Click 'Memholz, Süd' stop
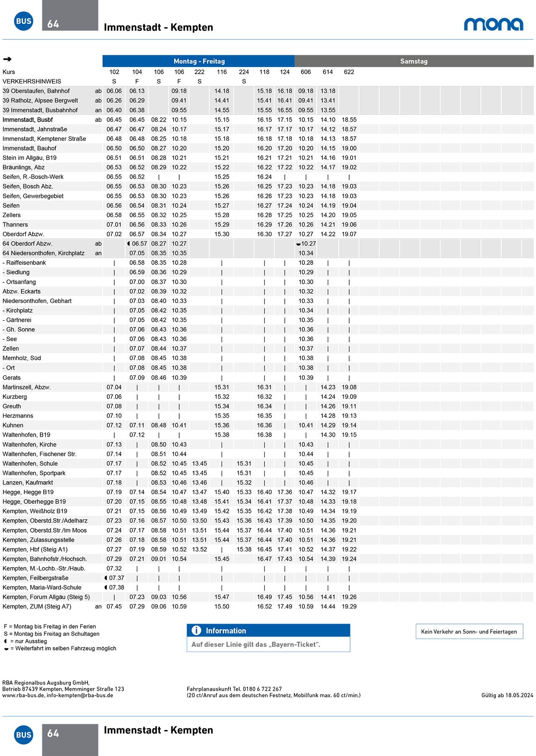 [22, 358]
